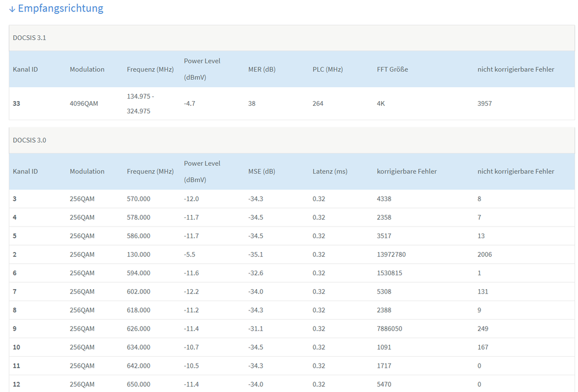Click the korrigierbare Fehler column header
This screenshot has width=578, height=392.
[x=407, y=171]
